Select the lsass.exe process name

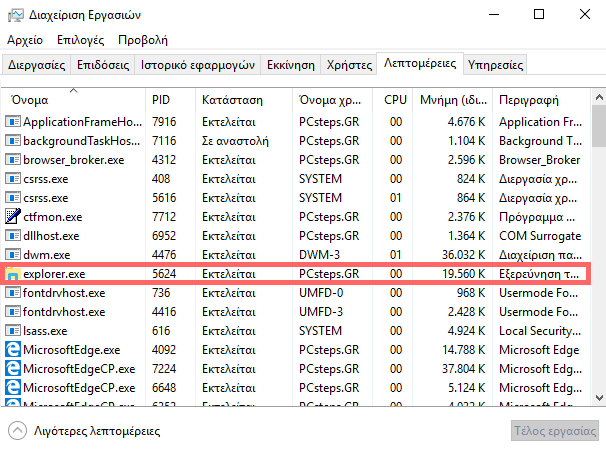click(45, 331)
